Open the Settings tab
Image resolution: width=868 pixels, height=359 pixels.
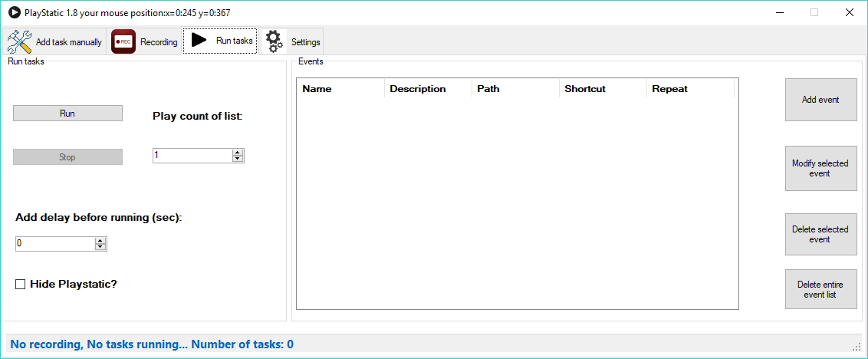(291, 41)
